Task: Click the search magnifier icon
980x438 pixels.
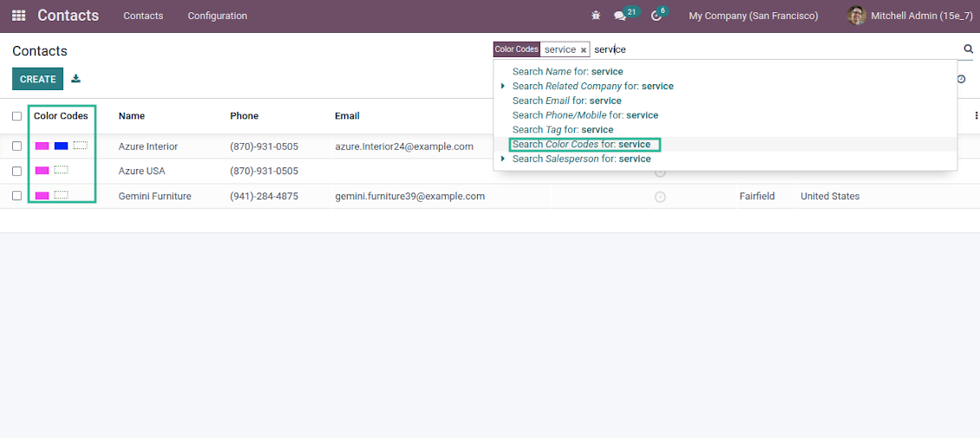Action: pos(969,49)
